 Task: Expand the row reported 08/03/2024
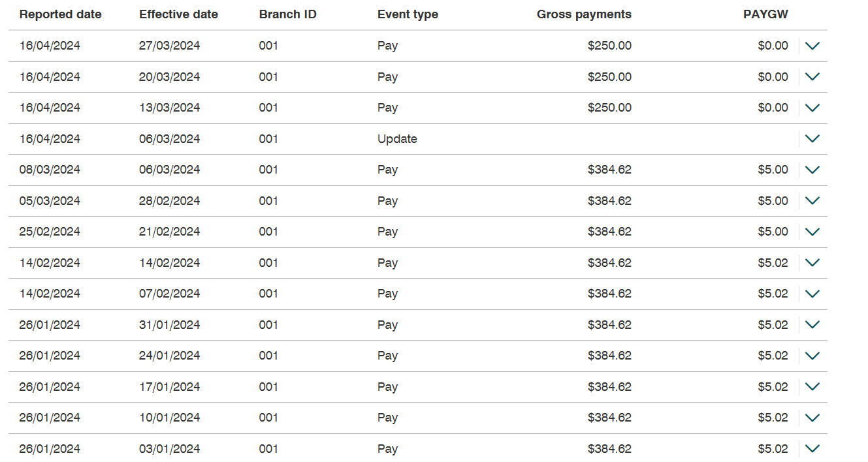812,170
